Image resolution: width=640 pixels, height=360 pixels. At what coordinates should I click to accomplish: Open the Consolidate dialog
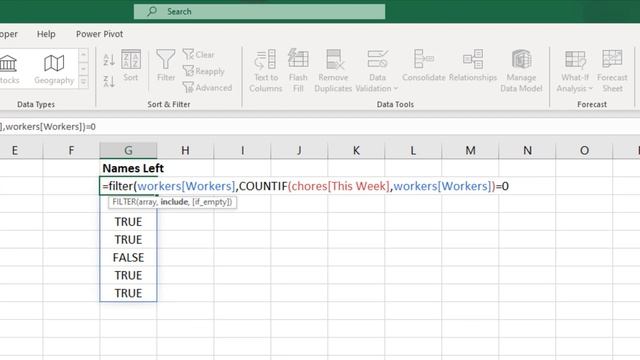424,65
